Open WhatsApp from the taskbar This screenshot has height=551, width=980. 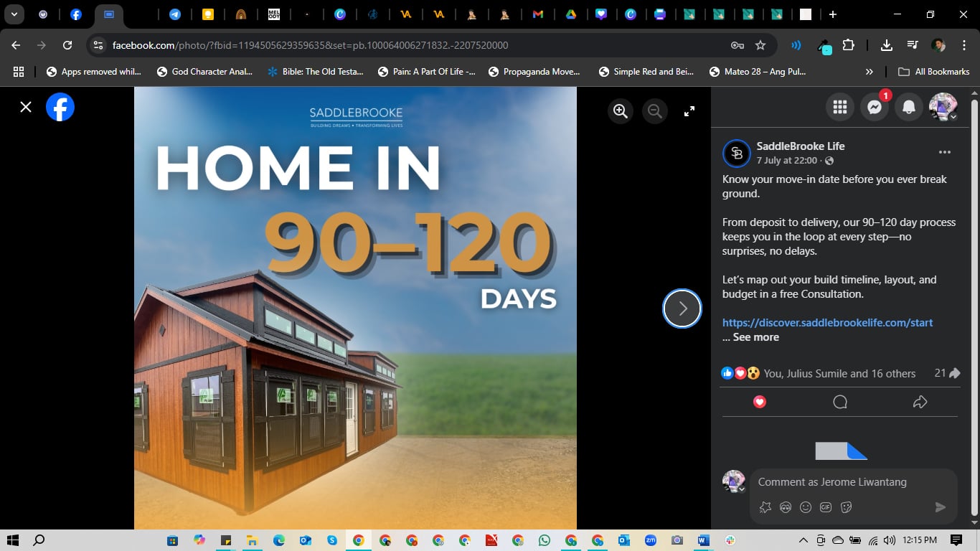coord(544,540)
